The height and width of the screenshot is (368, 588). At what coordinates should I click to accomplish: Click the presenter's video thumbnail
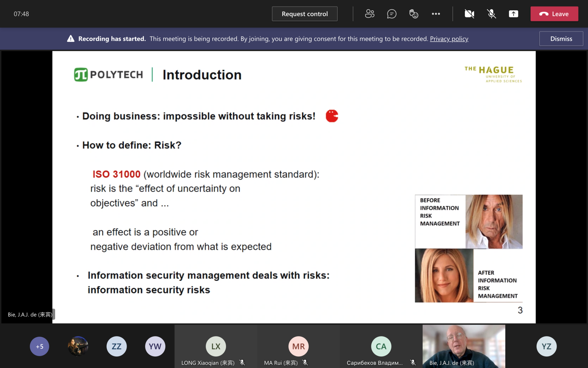click(464, 345)
